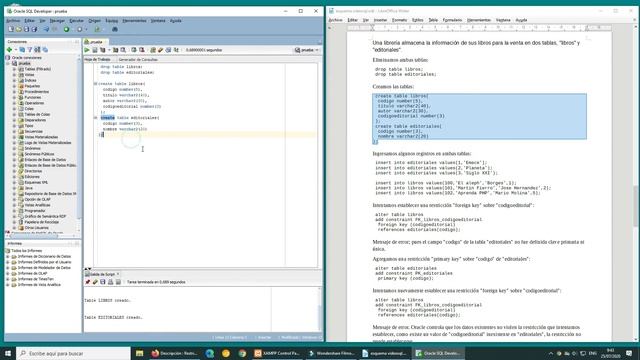This screenshot has height=360, width=640.
Task: Select the Secuencias tree item
Action: click(33, 131)
